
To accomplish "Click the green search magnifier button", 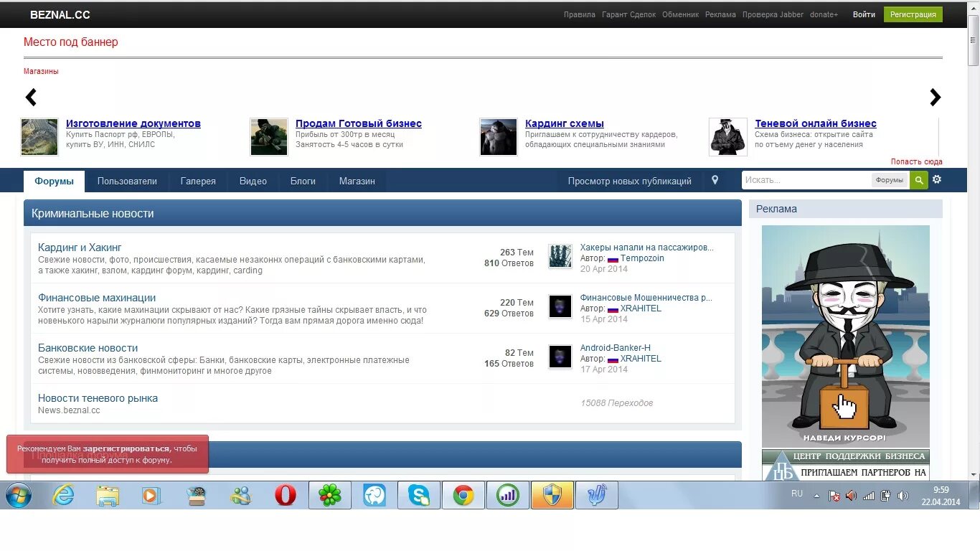I will coord(918,180).
